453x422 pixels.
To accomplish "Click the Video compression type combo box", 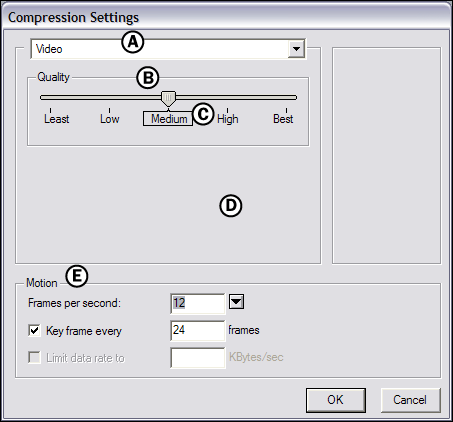I will point(168,49).
